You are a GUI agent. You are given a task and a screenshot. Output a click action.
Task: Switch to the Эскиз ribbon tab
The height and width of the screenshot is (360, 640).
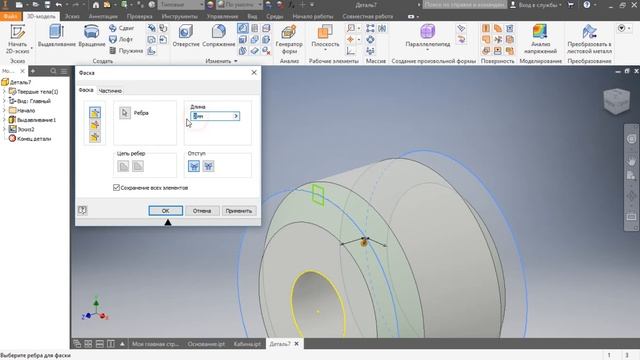pos(72,16)
